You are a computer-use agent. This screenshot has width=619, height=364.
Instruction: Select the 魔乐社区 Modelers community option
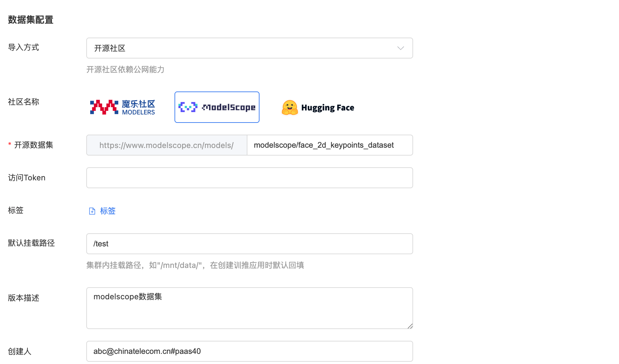123,107
